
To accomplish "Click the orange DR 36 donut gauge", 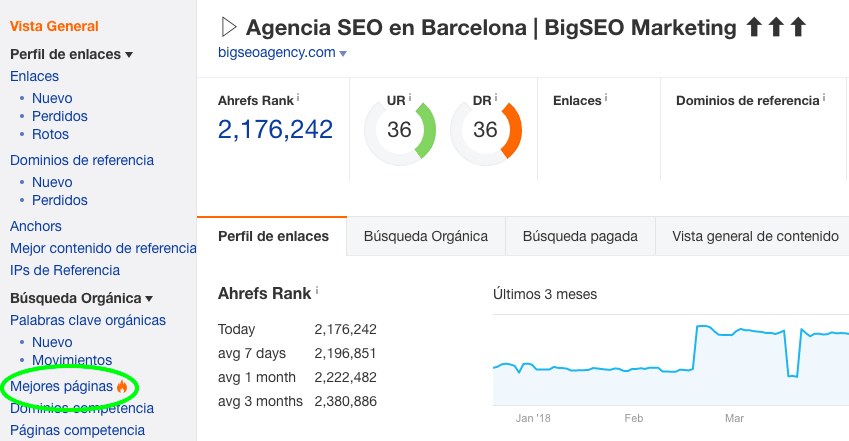I will click(x=486, y=130).
